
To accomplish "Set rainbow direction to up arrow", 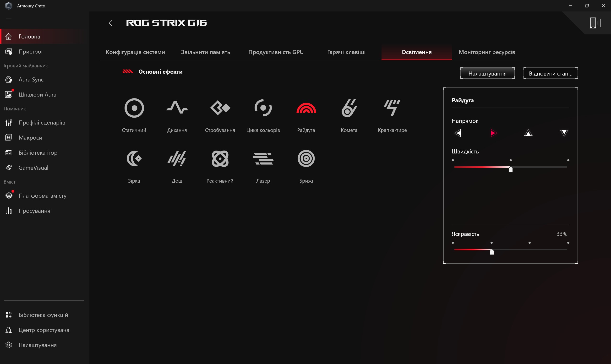I will tap(528, 133).
